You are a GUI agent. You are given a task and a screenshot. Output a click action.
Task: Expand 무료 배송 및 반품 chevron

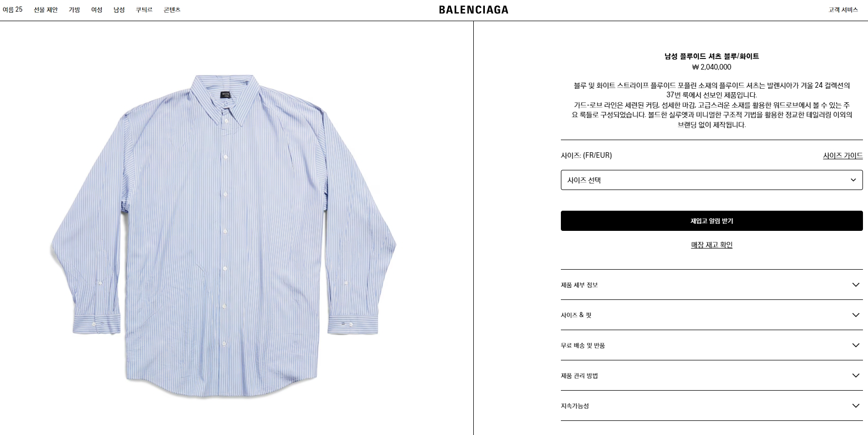click(x=855, y=345)
